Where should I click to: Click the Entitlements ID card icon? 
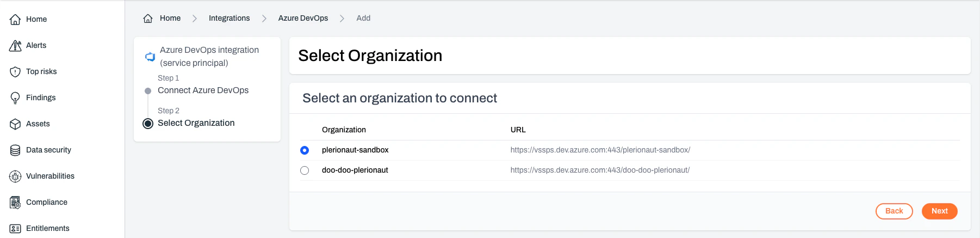click(15, 229)
